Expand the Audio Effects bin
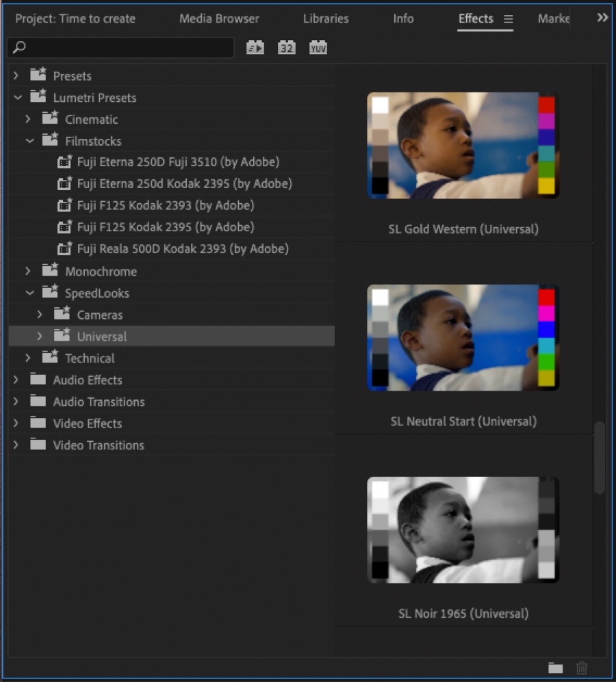This screenshot has width=616, height=682. (16, 380)
